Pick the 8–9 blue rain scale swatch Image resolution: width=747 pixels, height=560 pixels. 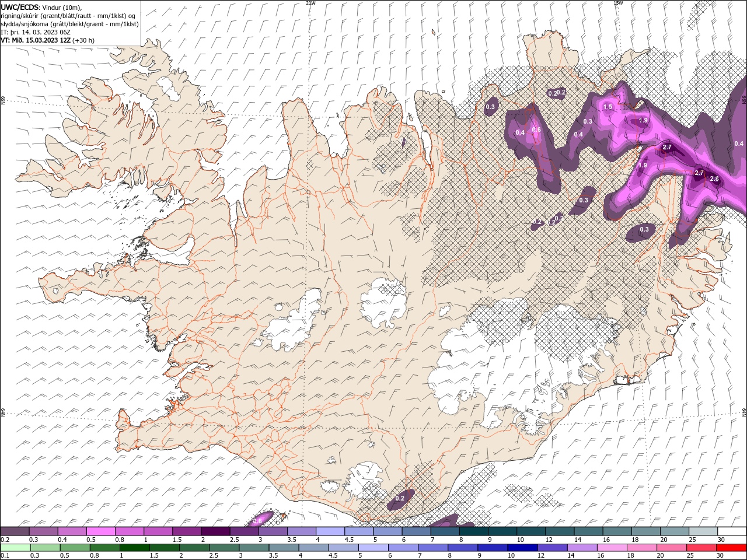click(462, 548)
